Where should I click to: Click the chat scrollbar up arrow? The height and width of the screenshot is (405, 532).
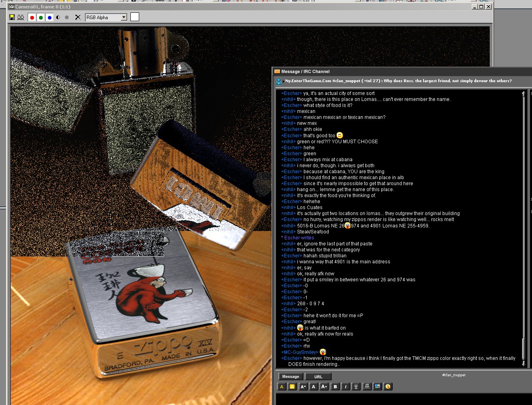coord(524,93)
